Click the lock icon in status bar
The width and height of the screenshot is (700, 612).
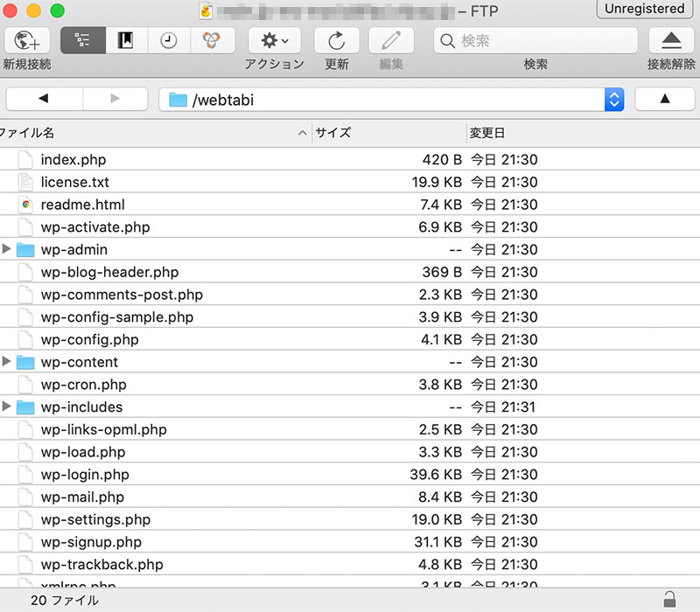coord(669,600)
